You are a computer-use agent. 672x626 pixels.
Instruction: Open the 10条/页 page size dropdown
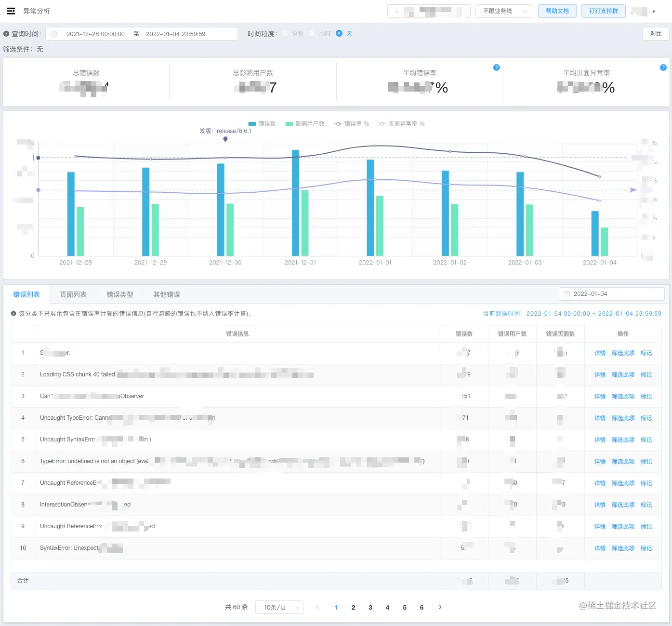(279, 607)
